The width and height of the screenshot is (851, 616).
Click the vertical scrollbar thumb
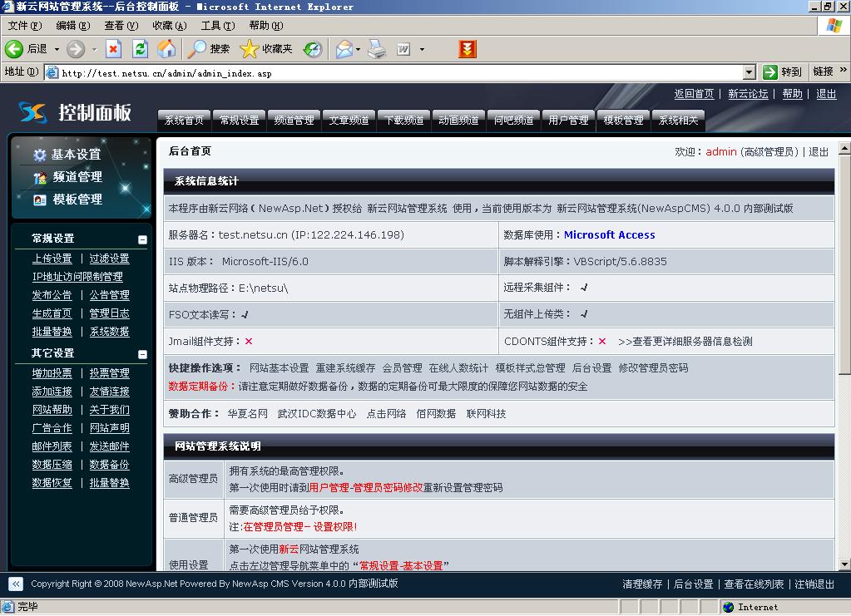click(844, 264)
